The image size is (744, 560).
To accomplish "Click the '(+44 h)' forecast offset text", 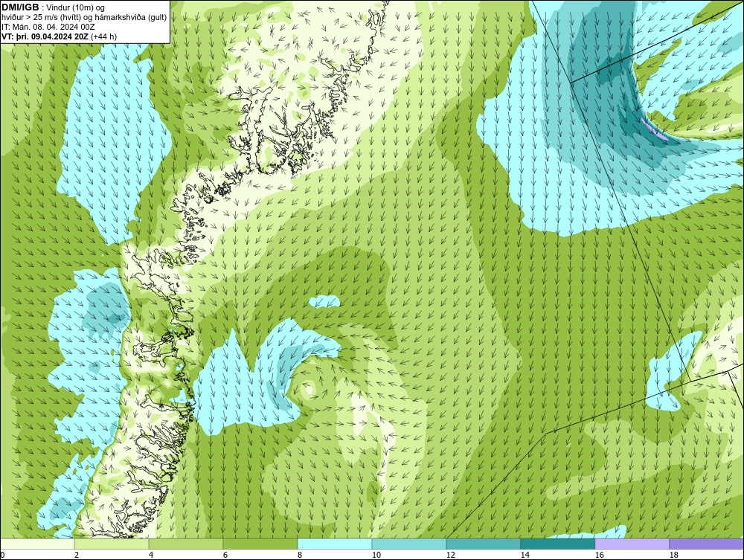I will (103, 36).
